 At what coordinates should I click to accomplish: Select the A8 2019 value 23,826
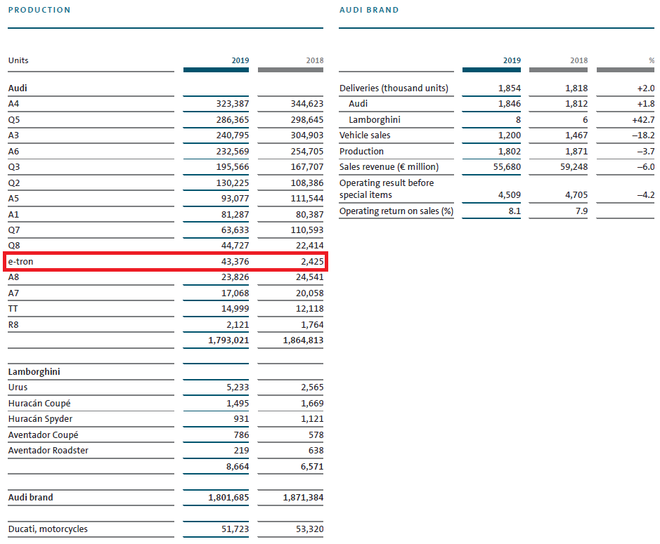tap(235, 277)
